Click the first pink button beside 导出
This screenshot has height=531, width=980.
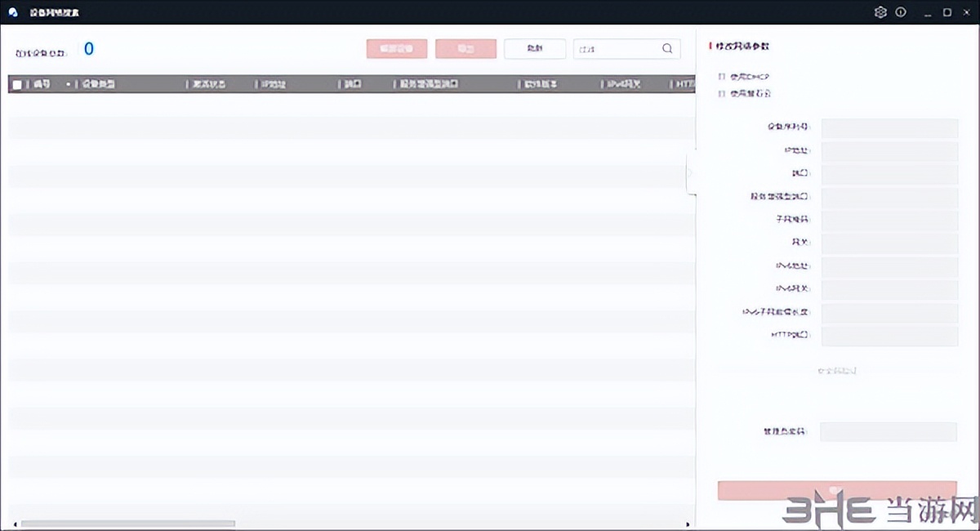coord(397,49)
